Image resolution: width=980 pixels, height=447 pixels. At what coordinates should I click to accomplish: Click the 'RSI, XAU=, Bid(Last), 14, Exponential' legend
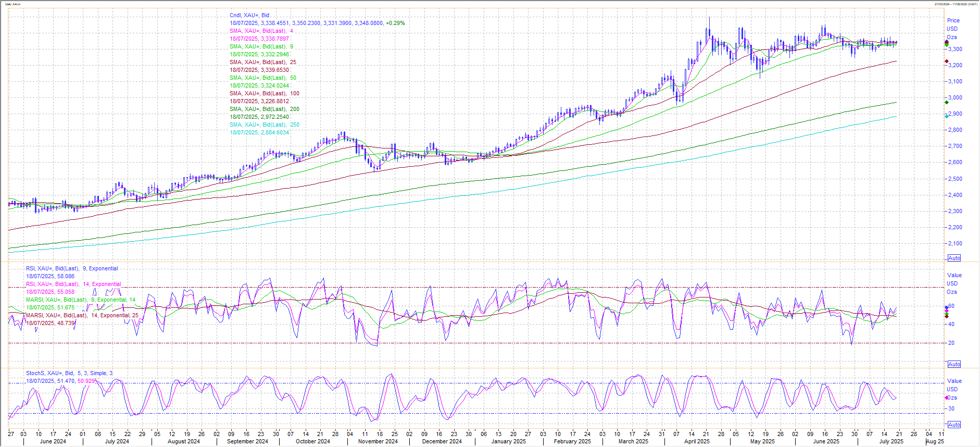click(73, 284)
